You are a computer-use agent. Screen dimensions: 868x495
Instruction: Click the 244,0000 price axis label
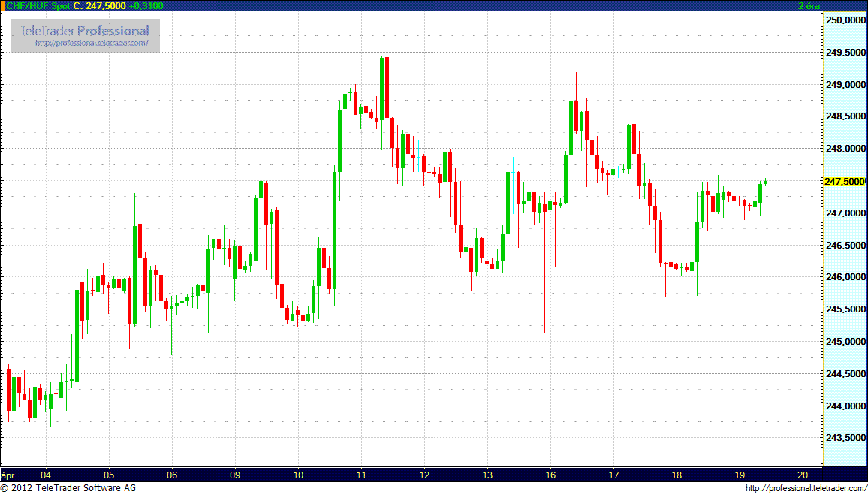845,406
